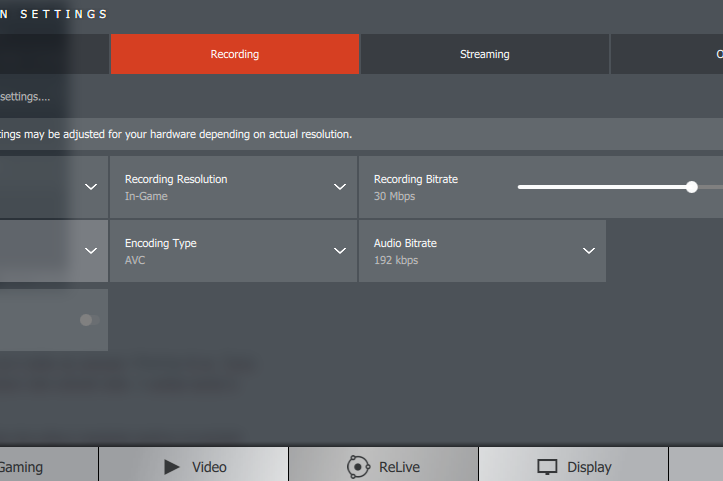Switch to the Recording tab
Screen dimensions: 723x481
click(x=235, y=54)
